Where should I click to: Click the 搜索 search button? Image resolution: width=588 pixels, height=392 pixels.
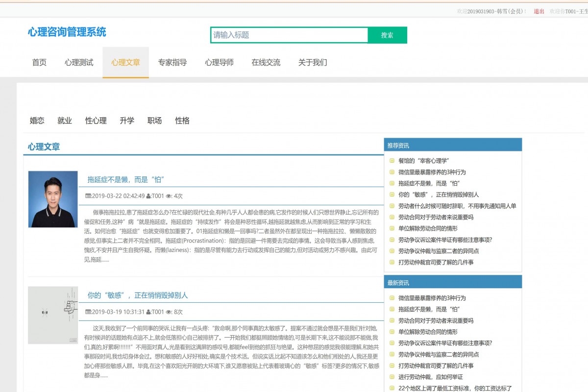click(x=388, y=35)
